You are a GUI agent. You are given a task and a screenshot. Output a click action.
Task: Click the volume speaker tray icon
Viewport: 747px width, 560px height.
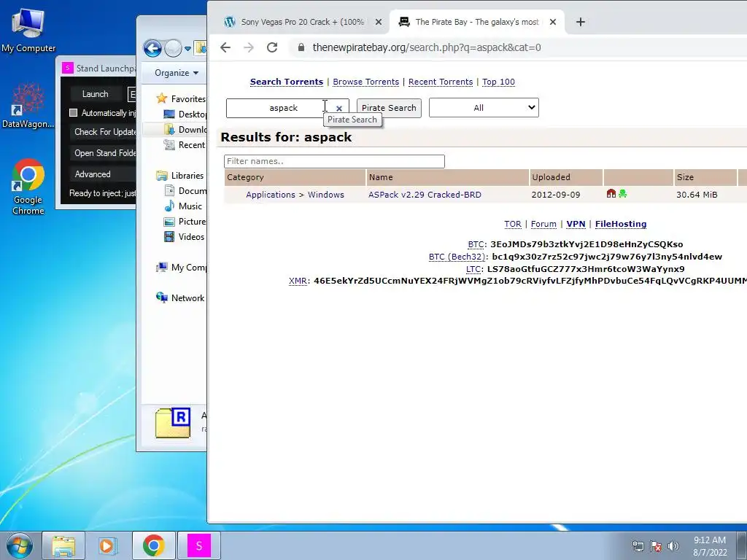tap(673, 546)
